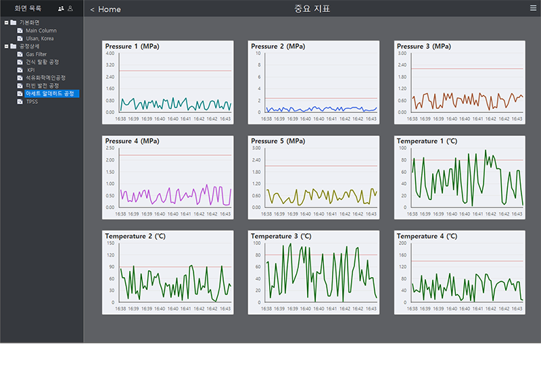
Task: Select the Temperature 1 chart
Action: tap(460, 177)
